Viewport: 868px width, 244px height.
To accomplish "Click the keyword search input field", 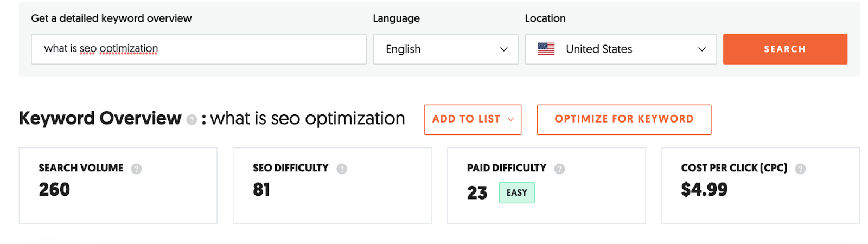I will tap(199, 49).
